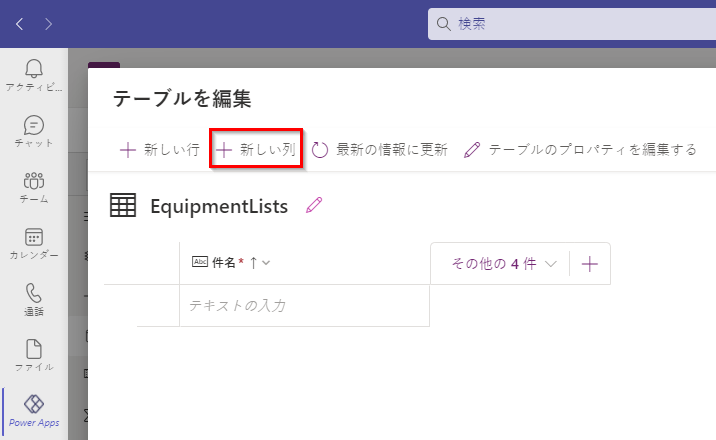This screenshot has height=440, width=716.
Task: Open Files in Teams sidebar
Action: [x=34, y=355]
